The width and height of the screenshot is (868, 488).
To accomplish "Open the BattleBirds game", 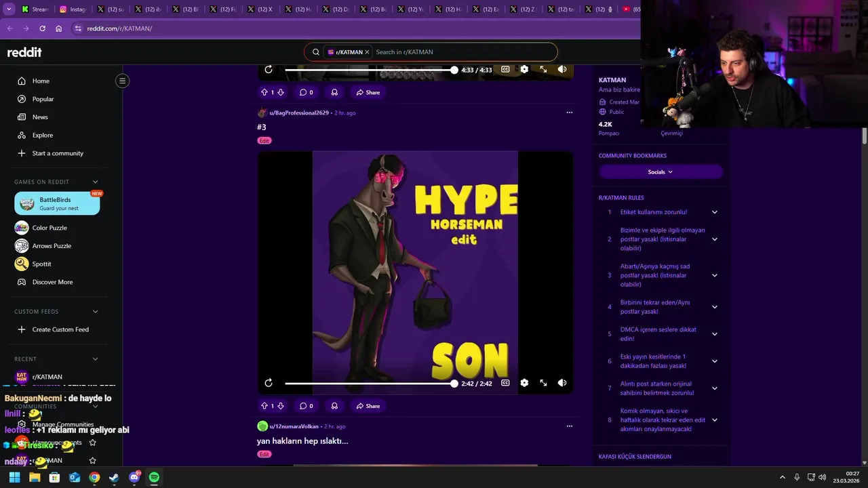I will [57, 203].
